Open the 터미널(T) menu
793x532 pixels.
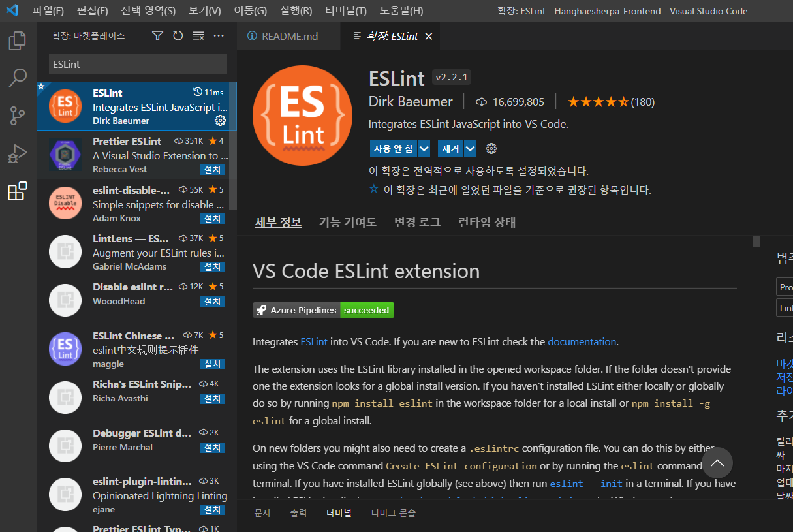pyautogui.click(x=347, y=11)
